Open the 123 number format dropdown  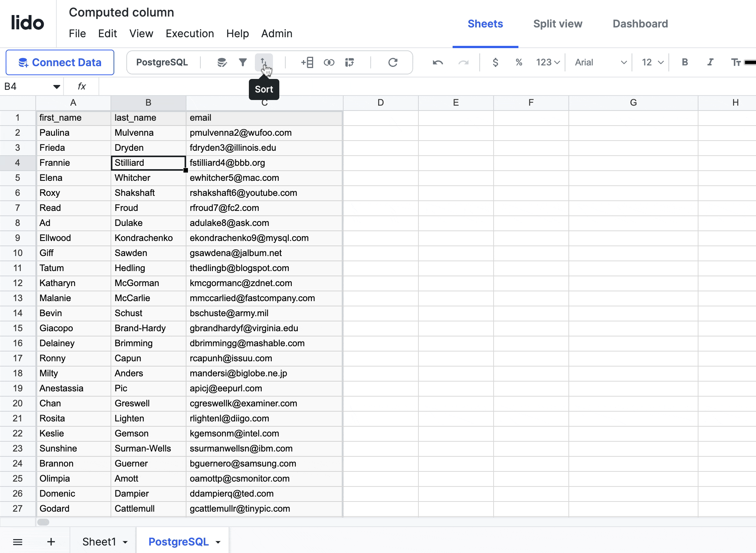tap(548, 62)
